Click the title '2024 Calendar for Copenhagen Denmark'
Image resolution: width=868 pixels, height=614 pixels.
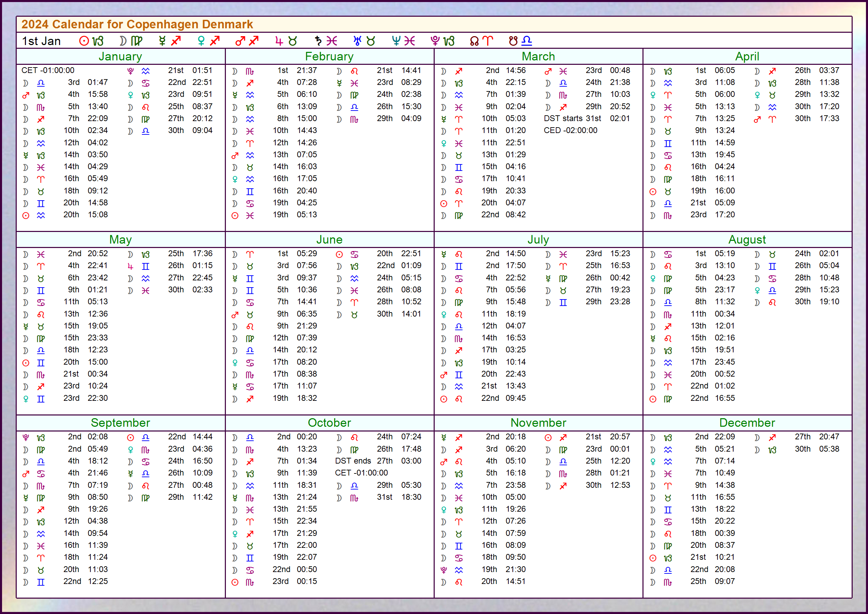point(137,24)
